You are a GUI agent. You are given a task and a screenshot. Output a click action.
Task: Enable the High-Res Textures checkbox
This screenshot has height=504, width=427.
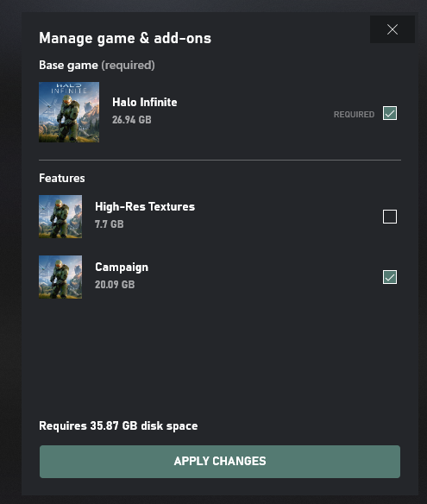coord(390,217)
